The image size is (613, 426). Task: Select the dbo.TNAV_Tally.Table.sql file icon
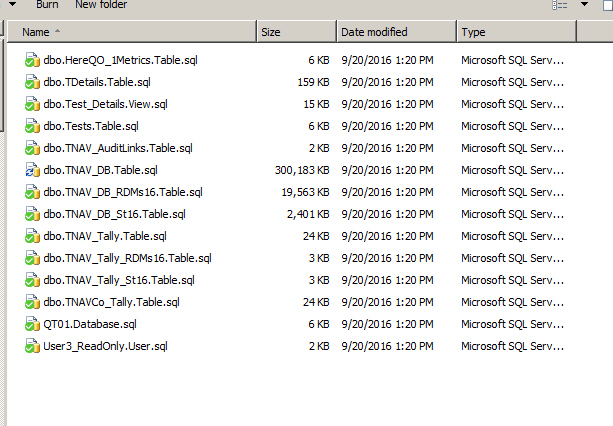[32, 236]
